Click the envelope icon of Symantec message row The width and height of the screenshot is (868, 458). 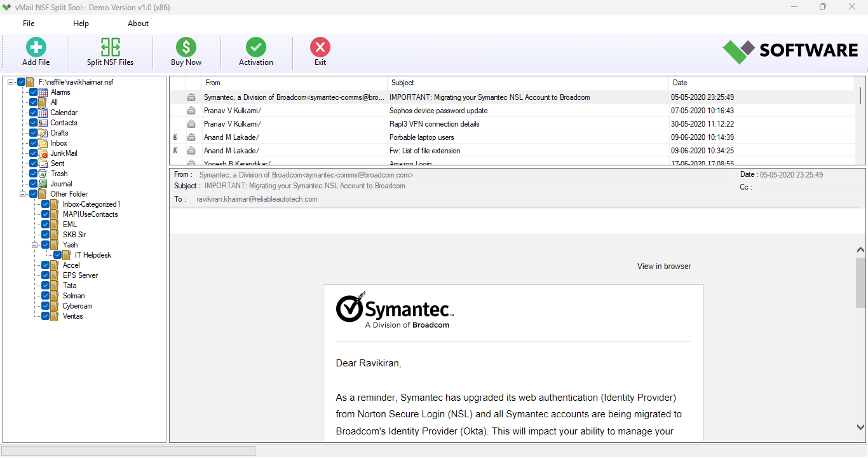coord(191,97)
